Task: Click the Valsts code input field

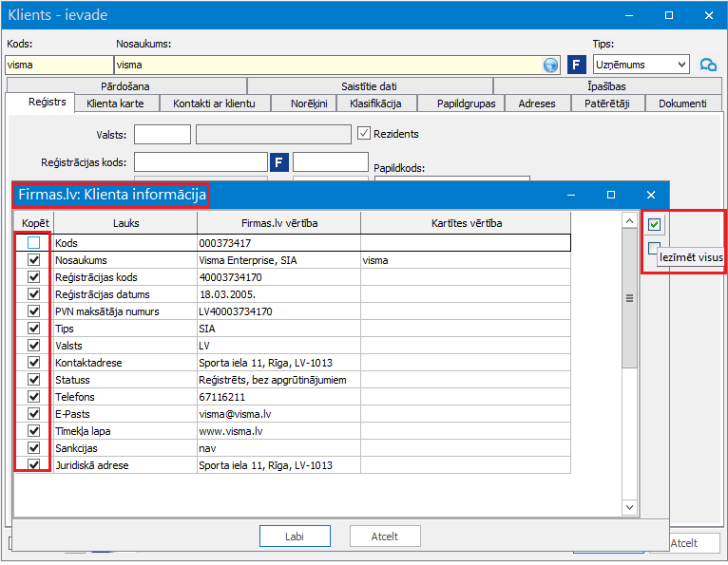Action: pyautogui.click(x=163, y=135)
